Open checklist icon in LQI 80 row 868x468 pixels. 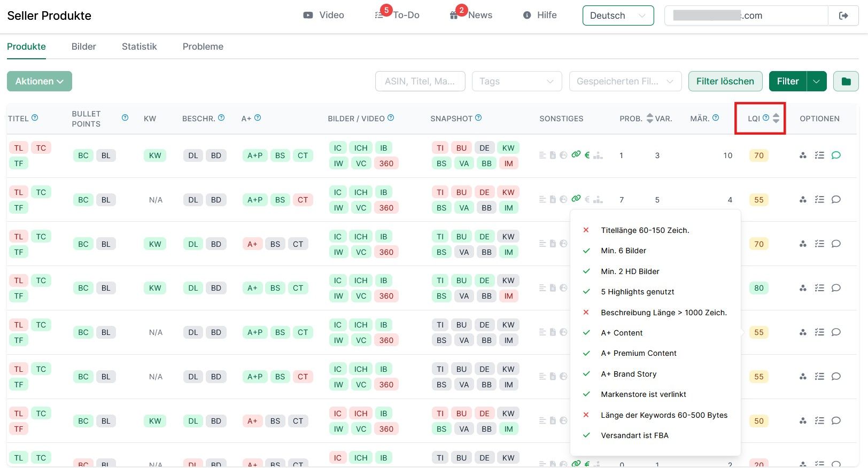tap(819, 288)
